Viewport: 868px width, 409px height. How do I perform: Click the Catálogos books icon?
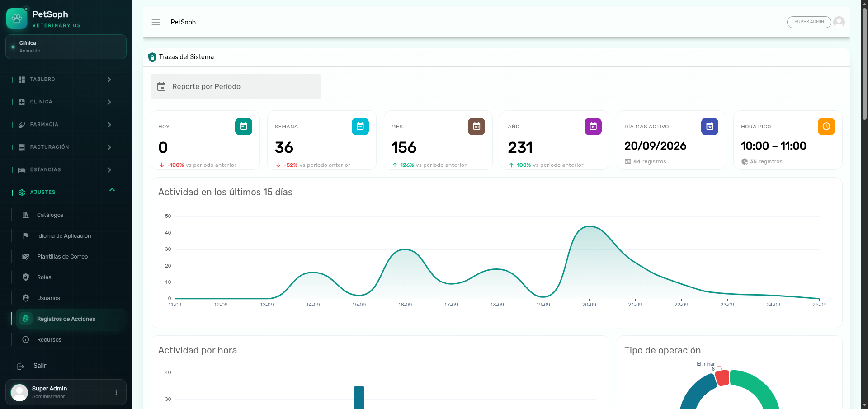[x=26, y=215]
